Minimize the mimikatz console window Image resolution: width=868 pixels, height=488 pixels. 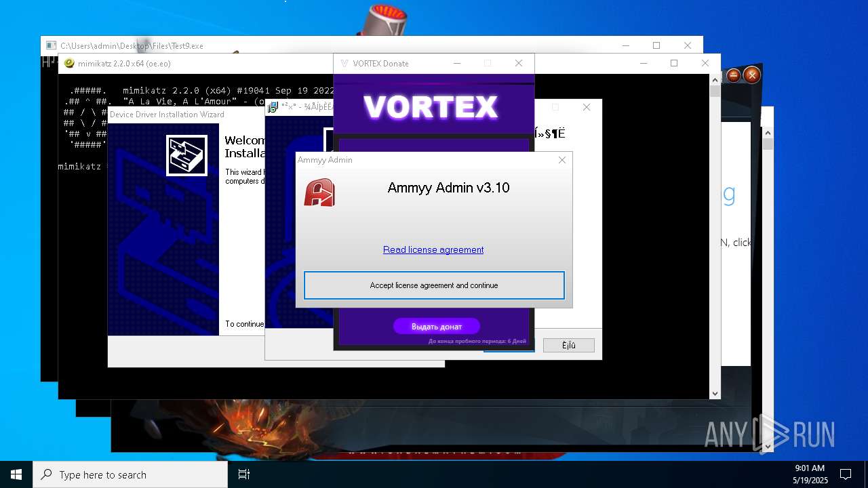pyautogui.click(x=643, y=63)
